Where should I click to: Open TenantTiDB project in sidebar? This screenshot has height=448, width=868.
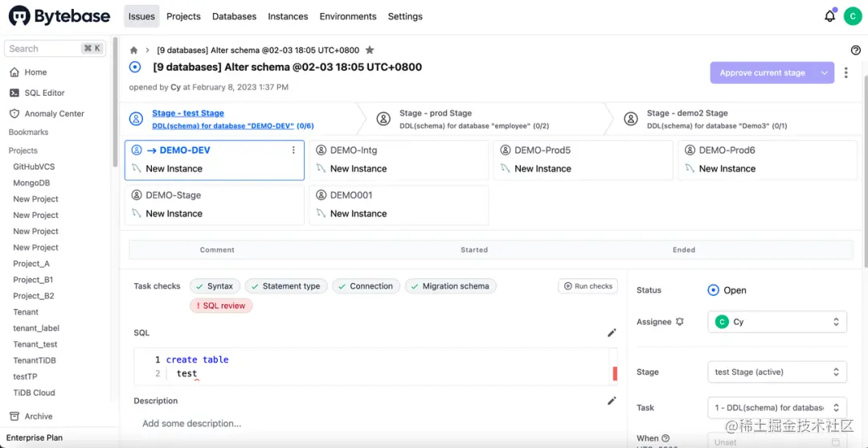pyautogui.click(x=35, y=360)
